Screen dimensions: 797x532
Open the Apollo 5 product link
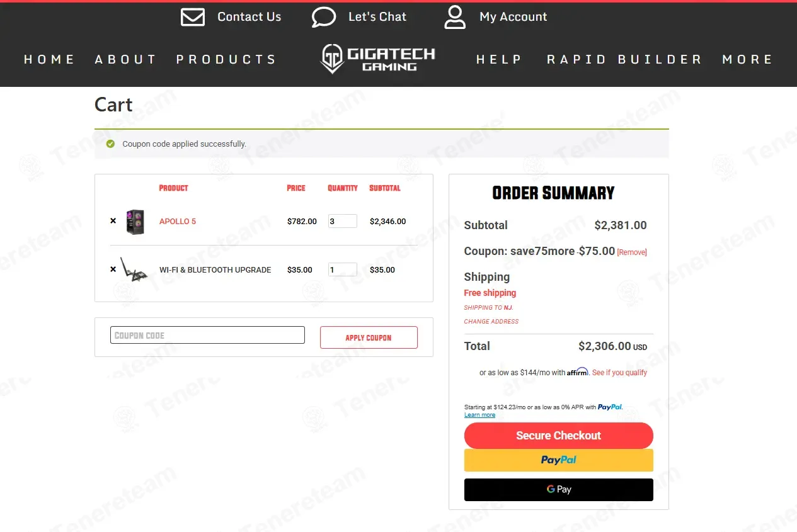point(178,222)
